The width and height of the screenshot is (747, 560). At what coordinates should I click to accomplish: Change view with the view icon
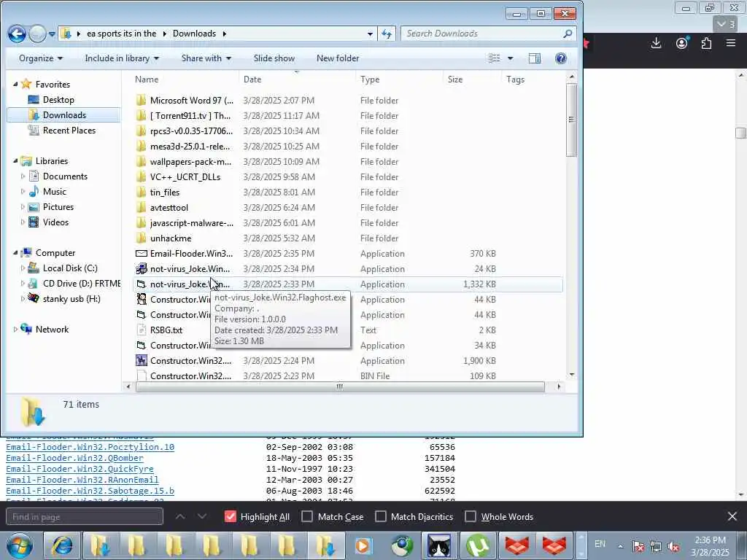(x=495, y=58)
